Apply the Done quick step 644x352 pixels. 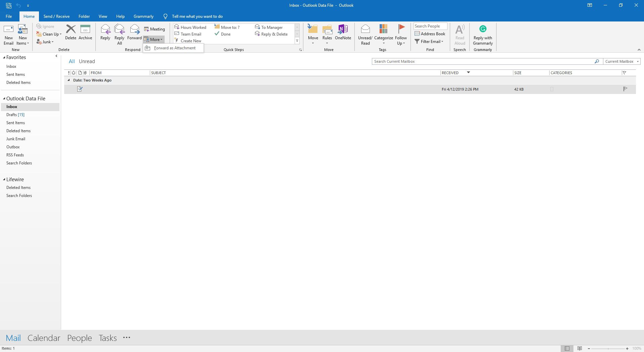click(223, 34)
